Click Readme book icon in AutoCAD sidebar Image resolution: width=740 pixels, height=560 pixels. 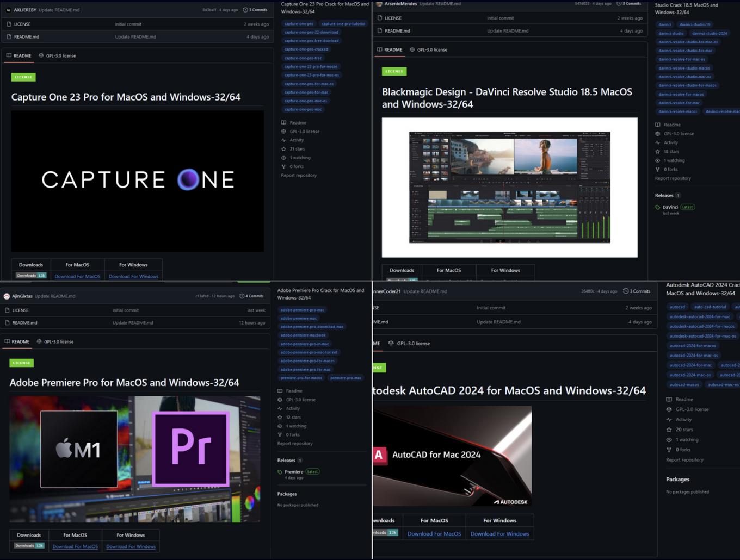click(x=669, y=400)
